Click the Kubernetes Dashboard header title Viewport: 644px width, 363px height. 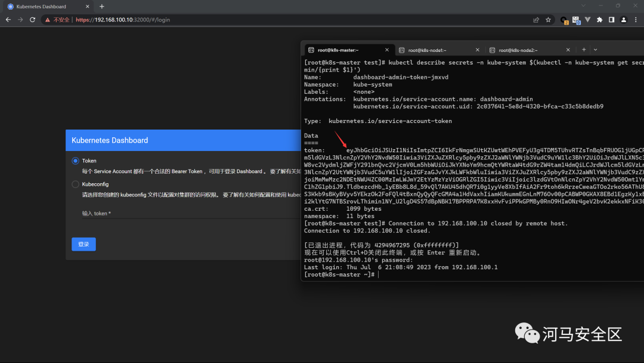pos(110,140)
